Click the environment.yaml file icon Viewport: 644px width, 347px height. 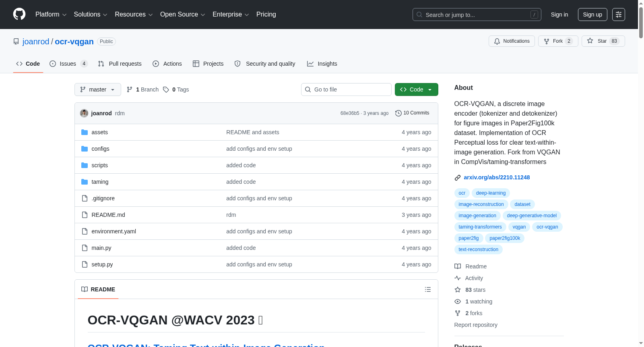(85, 231)
